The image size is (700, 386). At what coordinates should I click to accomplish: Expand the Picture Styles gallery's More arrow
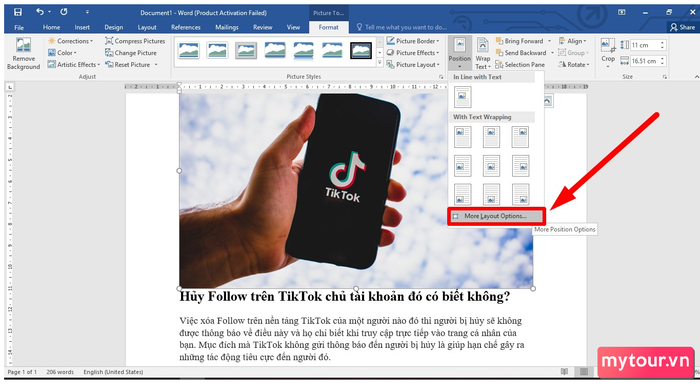pos(379,64)
